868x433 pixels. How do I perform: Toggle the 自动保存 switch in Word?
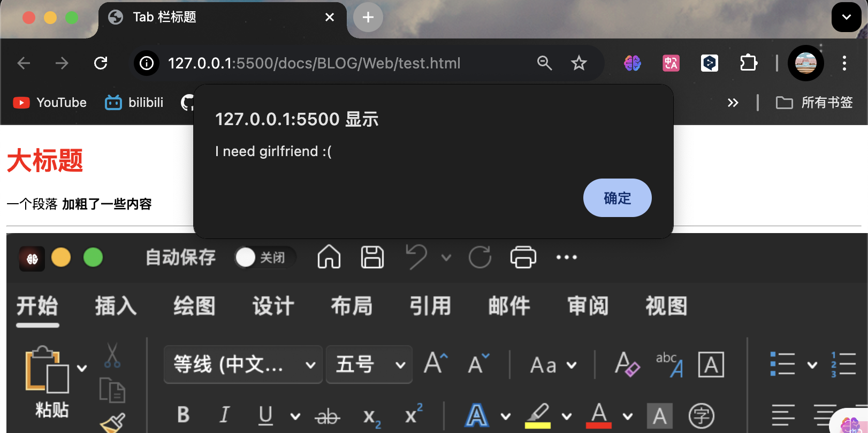tap(265, 257)
